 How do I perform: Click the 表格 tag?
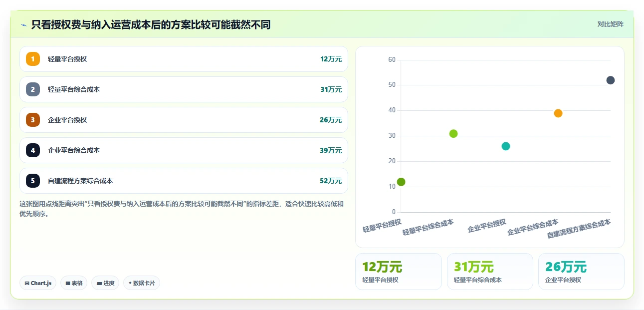(x=74, y=283)
